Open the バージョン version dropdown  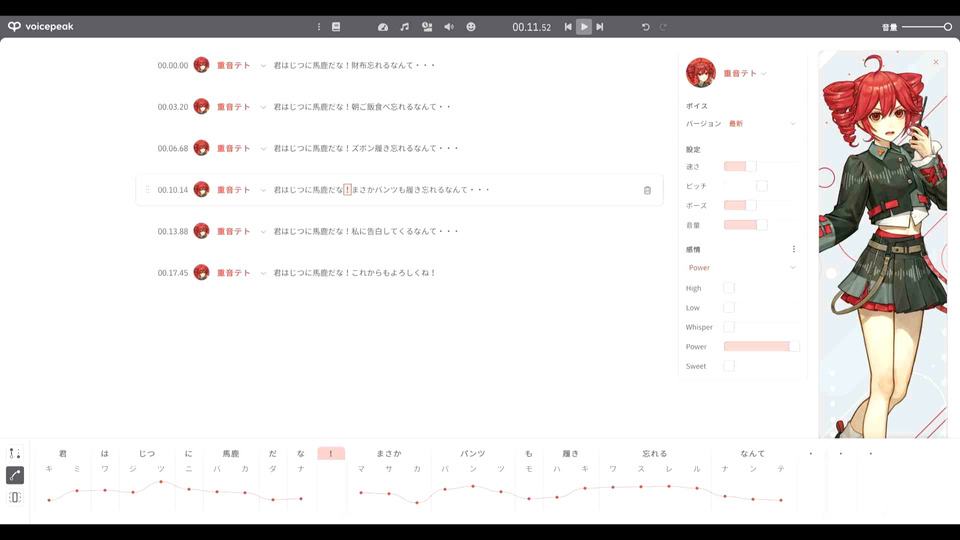(x=762, y=124)
